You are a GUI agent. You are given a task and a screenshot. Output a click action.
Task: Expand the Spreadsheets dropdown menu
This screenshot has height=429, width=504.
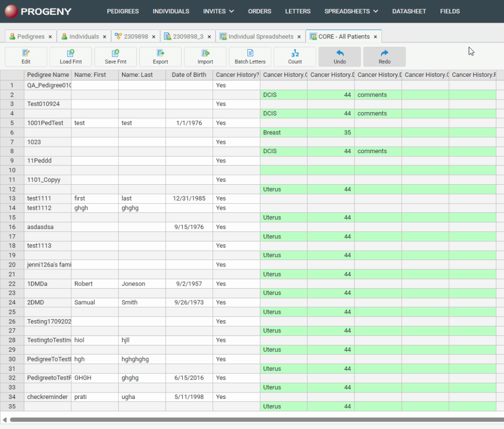point(351,11)
